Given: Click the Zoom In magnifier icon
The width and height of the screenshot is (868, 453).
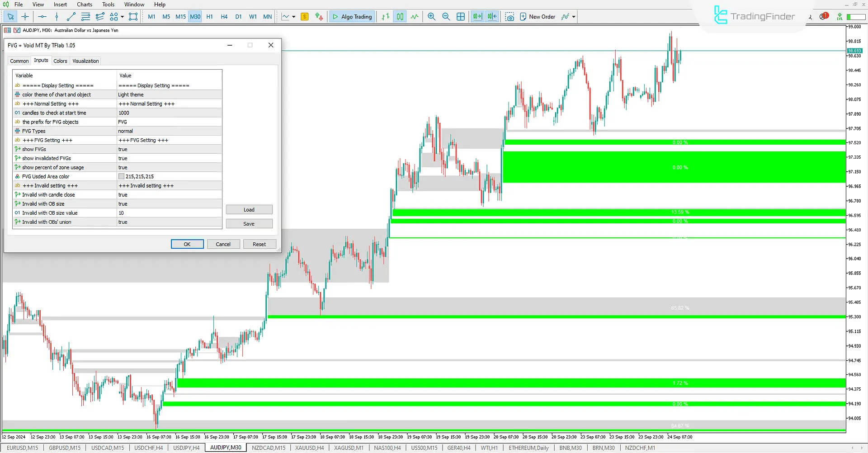Looking at the screenshot, I should (x=431, y=17).
